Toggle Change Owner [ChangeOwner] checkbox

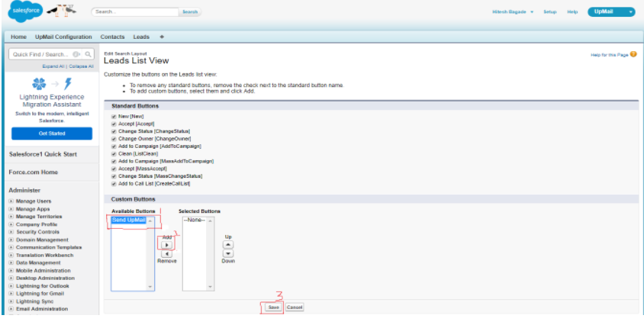pyautogui.click(x=114, y=139)
